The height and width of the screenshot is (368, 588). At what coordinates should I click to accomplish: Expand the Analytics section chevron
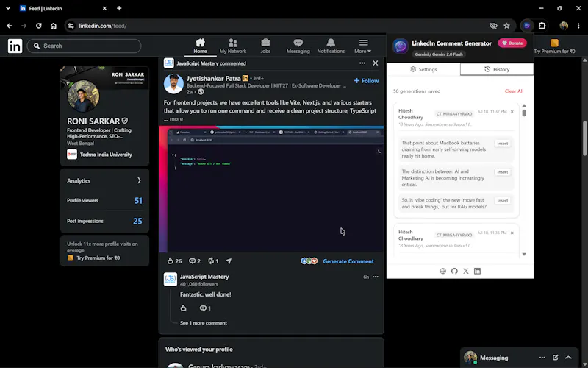pyautogui.click(x=139, y=180)
